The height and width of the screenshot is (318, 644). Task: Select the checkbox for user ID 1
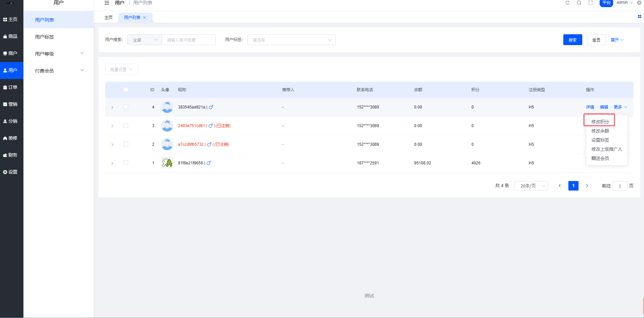[126, 163]
